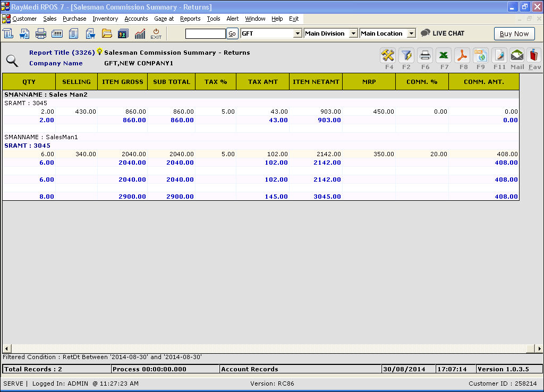Viewport: 544px width, 392px height.
Task: Export report to Excel with F7 icon
Action: 444,55
